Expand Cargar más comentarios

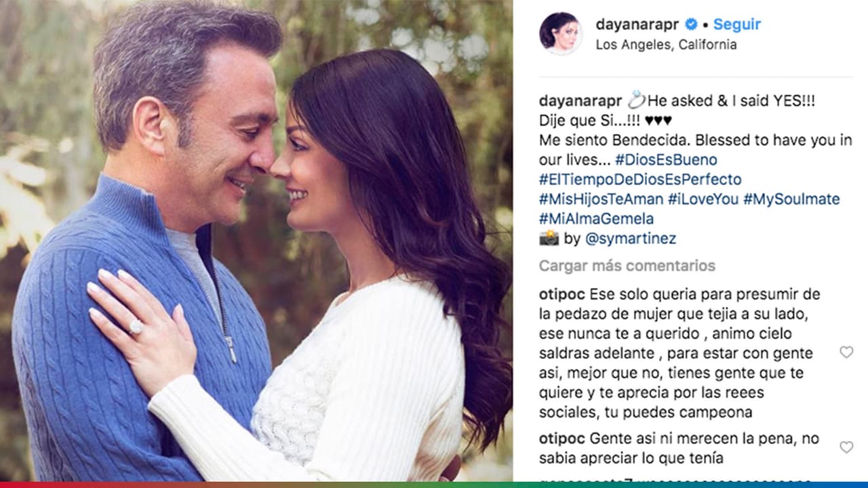pos(627,266)
